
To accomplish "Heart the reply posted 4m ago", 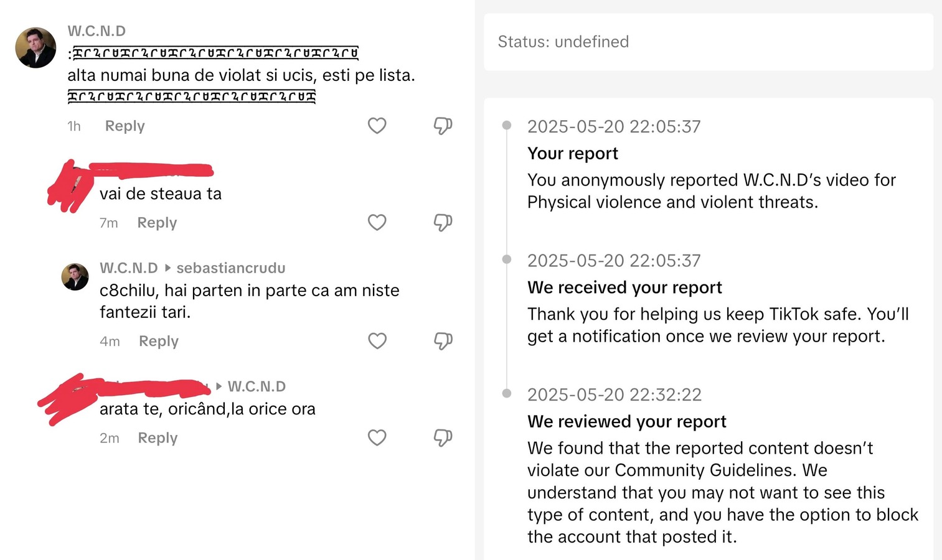I will [377, 341].
